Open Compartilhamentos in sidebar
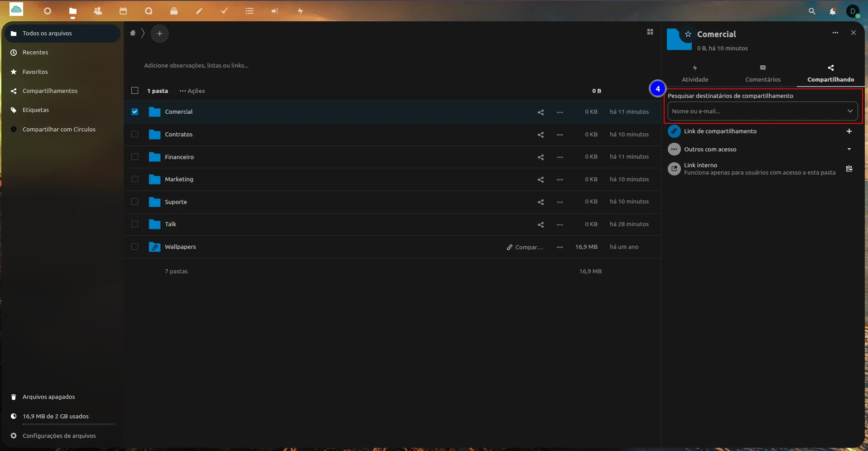Image resolution: width=868 pixels, height=451 pixels. [x=63, y=91]
